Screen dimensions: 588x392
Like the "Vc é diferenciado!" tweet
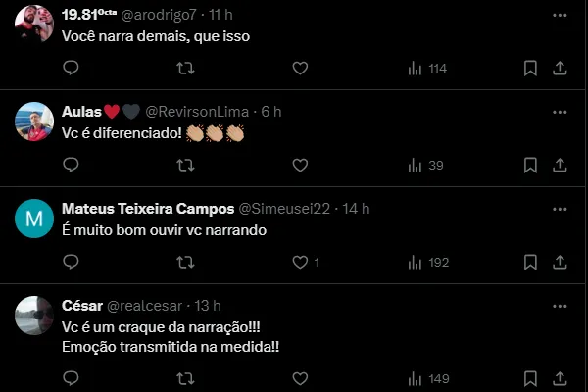click(300, 165)
